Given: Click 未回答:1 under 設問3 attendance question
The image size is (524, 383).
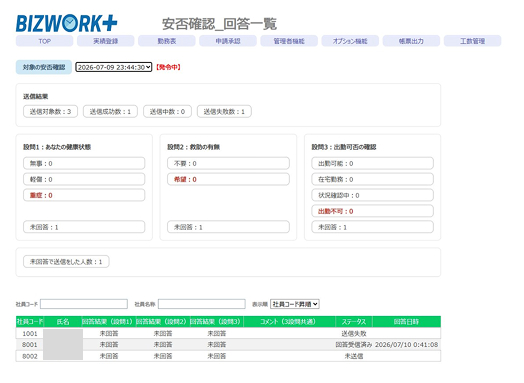Looking at the screenshot, I should [373, 227].
